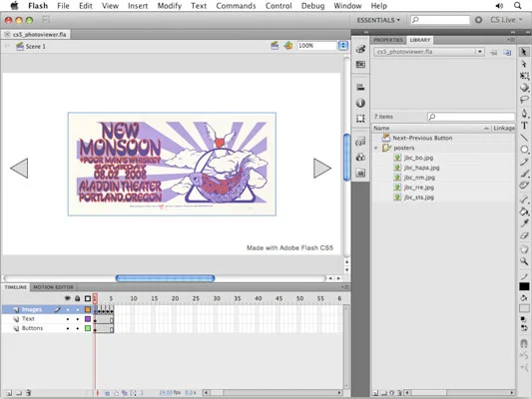Image resolution: width=532 pixels, height=399 pixels.
Task: Open the Align panel icon
Action: click(x=360, y=87)
